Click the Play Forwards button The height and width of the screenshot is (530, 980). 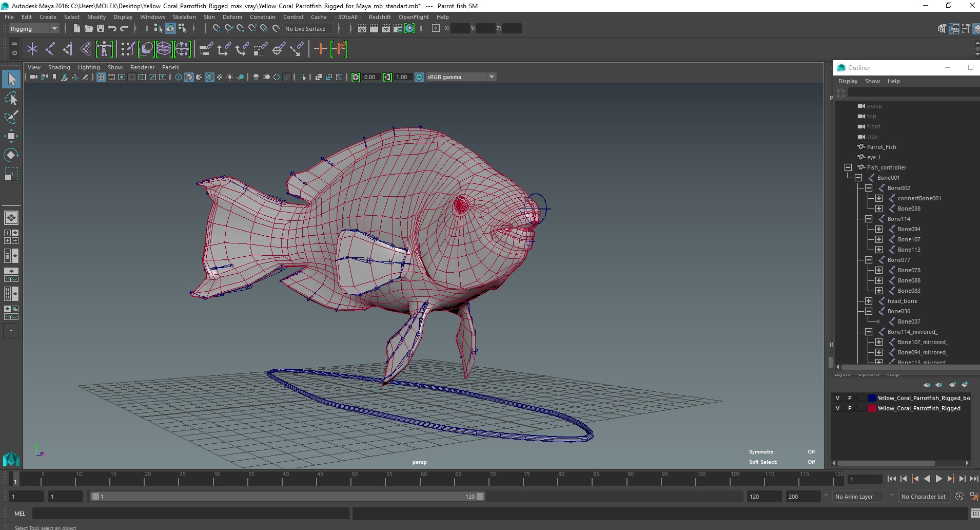point(938,479)
